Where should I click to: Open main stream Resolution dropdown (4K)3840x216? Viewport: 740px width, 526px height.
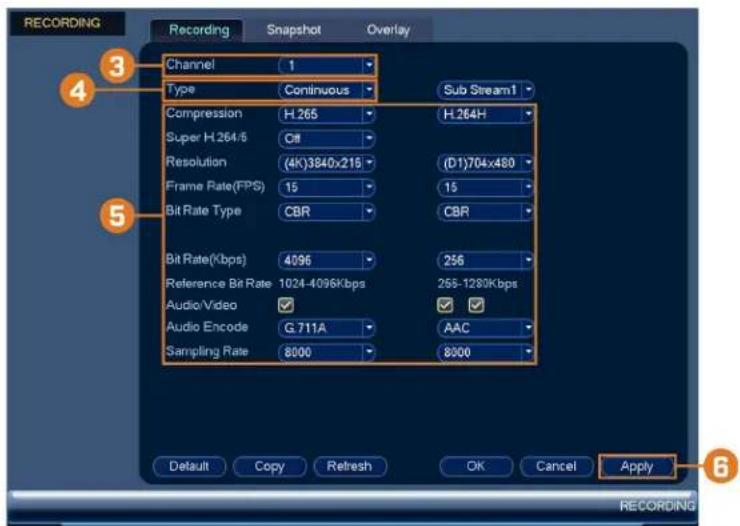pyautogui.click(x=327, y=163)
